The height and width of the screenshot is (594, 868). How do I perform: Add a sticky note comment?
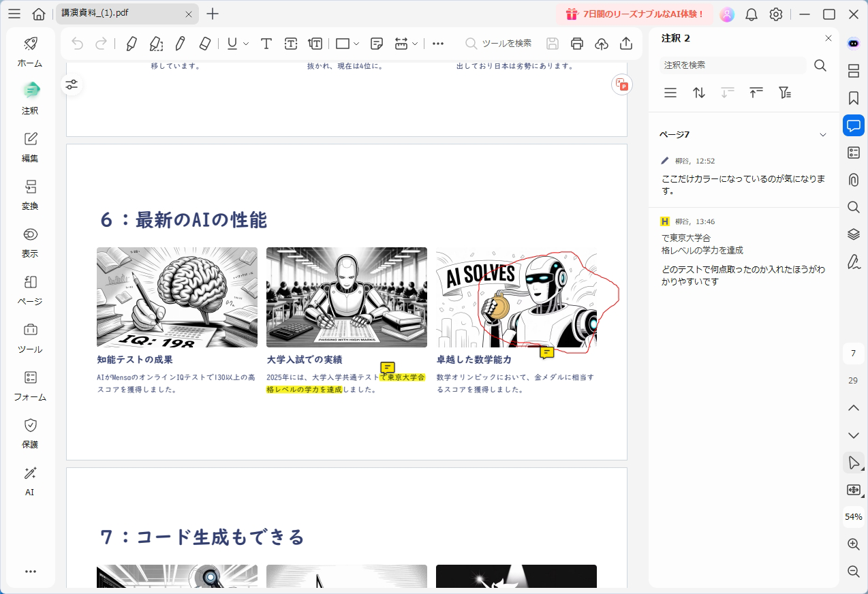[x=376, y=43]
